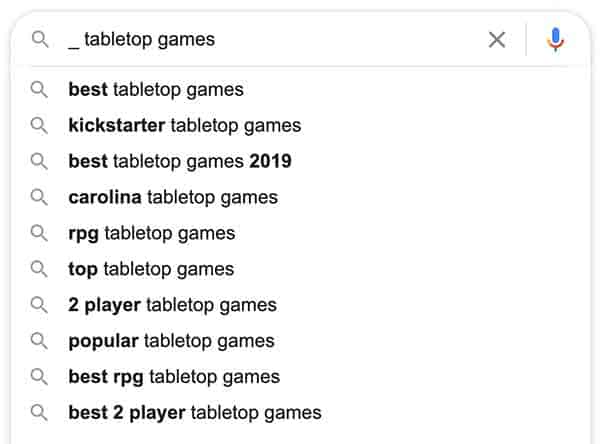Click the microphone voice search icon
The height and width of the screenshot is (444, 600).
[x=555, y=39]
